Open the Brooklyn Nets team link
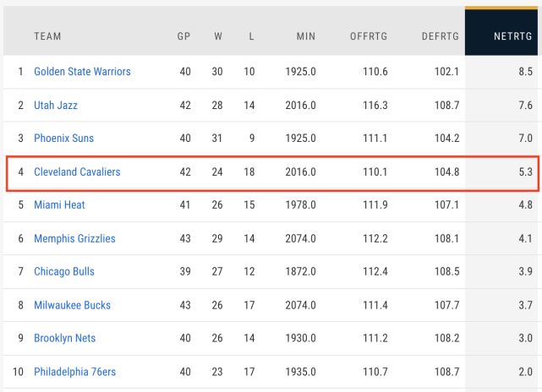The height and width of the screenshot is (392, 542). tap(64, 338)
